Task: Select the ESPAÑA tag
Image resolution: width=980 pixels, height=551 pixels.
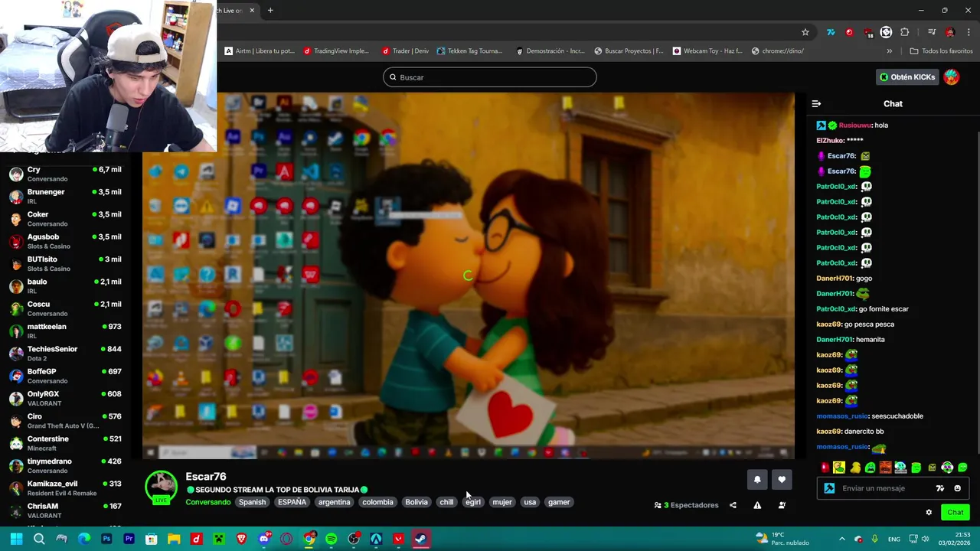Action: point(292,502)
